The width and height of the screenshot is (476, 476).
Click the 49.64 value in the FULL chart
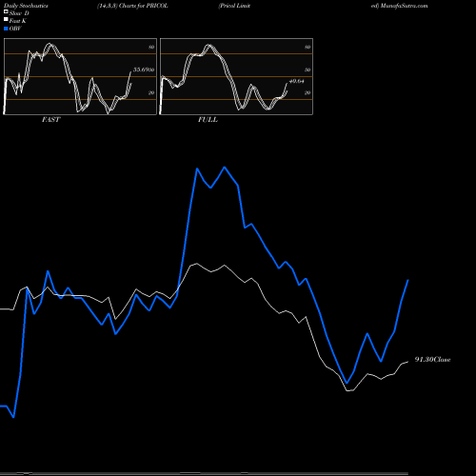tap(297, 81)
